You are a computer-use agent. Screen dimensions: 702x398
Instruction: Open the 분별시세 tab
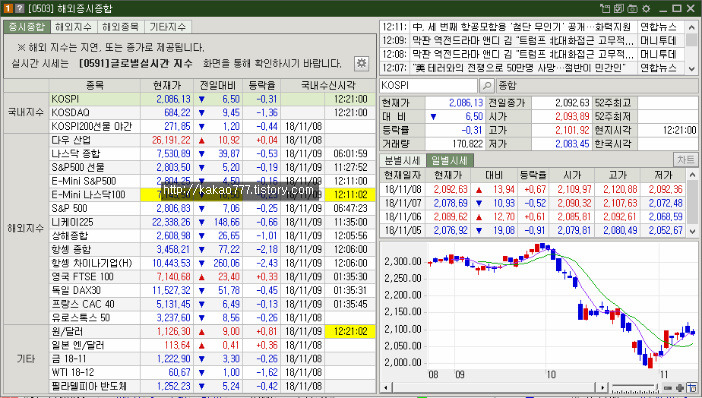pyautogui.click(x=402, y=160)
